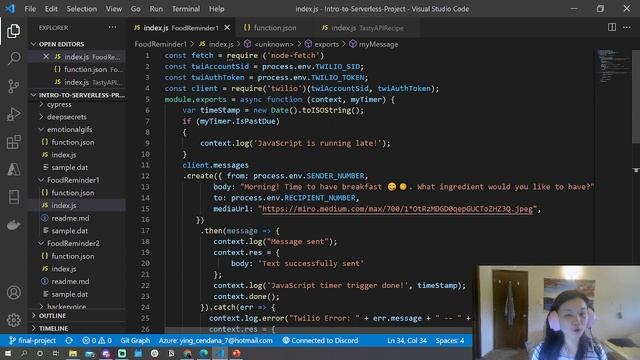Viewport: 640px width, 360px height.
Task: Open Task View on the taskbar
Action: pyautogui.click(x=56, y=353)
